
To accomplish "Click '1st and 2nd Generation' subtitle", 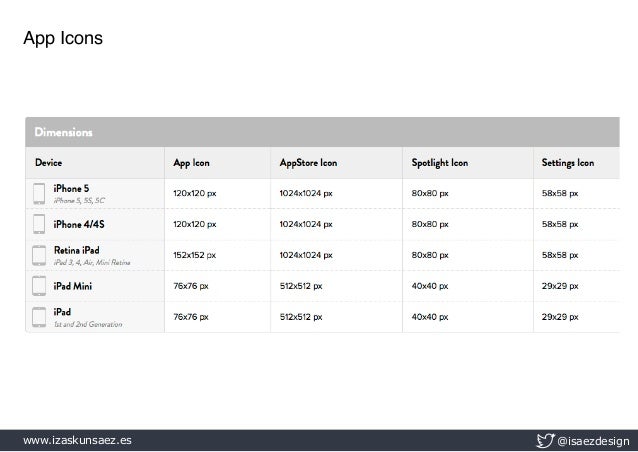I will pyautogui.click(x=88, y=324).
